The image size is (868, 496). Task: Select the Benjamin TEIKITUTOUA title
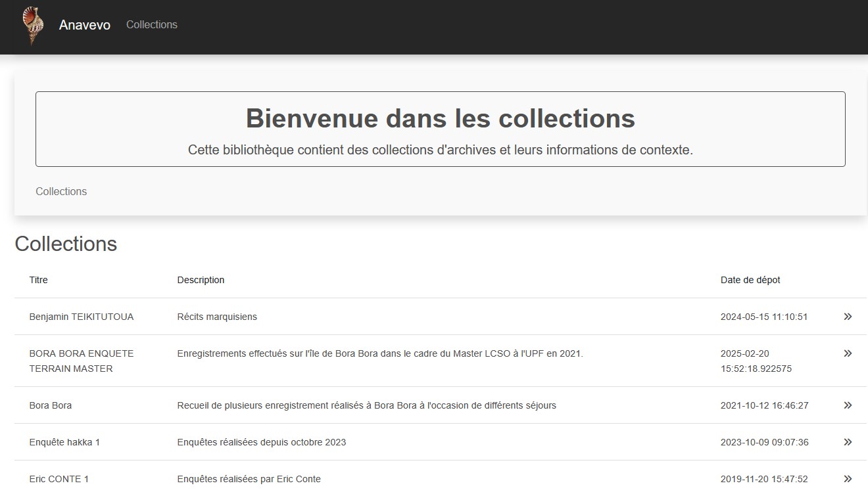point(82,317)
